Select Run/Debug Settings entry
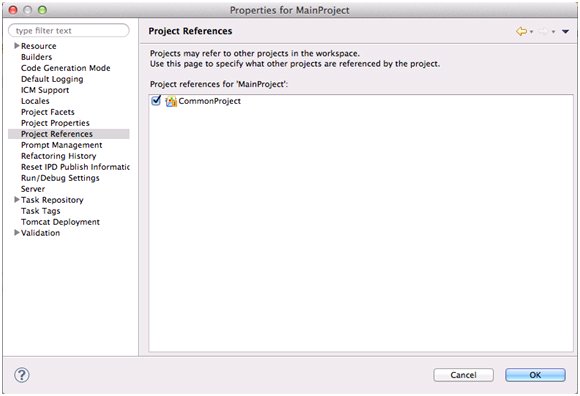The image size is (580, 396). (60, 178)
